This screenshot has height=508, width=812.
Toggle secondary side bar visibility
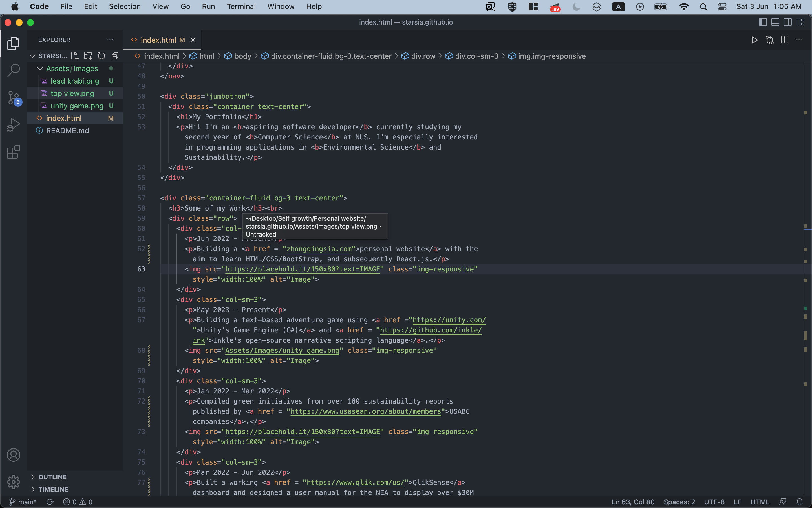tap(788, 22)
